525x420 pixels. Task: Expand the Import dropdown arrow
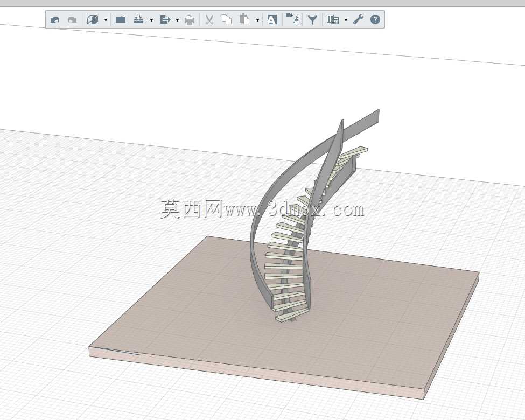(152, 20)
